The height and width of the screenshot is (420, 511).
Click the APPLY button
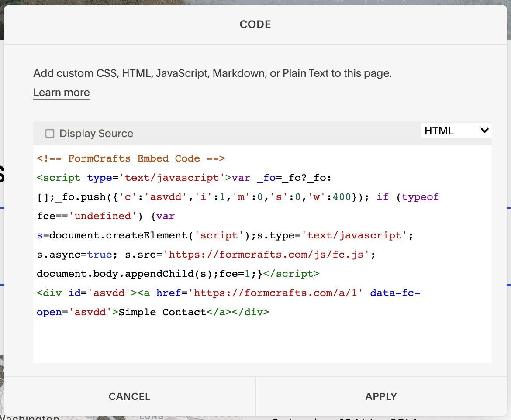coord(381,396)
